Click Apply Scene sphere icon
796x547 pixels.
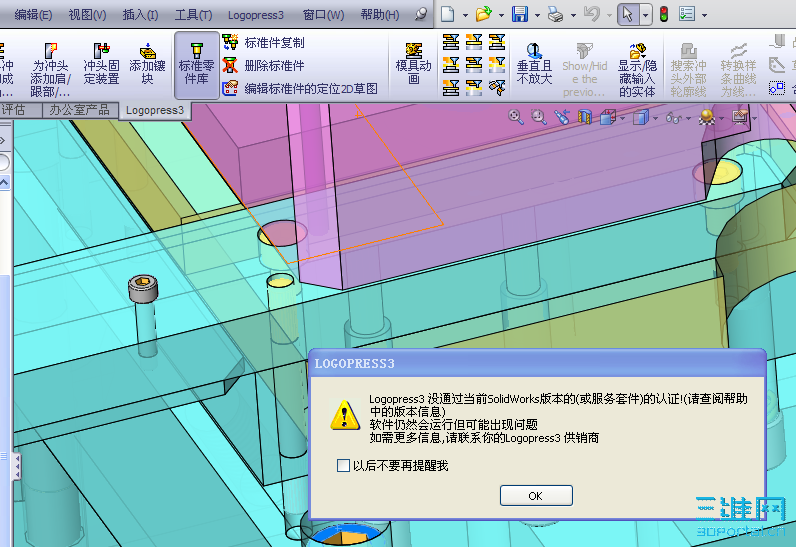[707, 117]
